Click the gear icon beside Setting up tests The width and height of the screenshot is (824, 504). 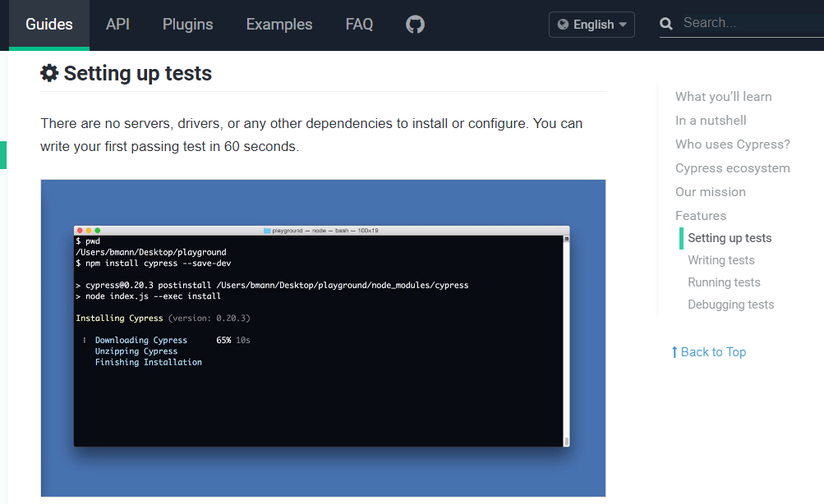tap(50, 73)
